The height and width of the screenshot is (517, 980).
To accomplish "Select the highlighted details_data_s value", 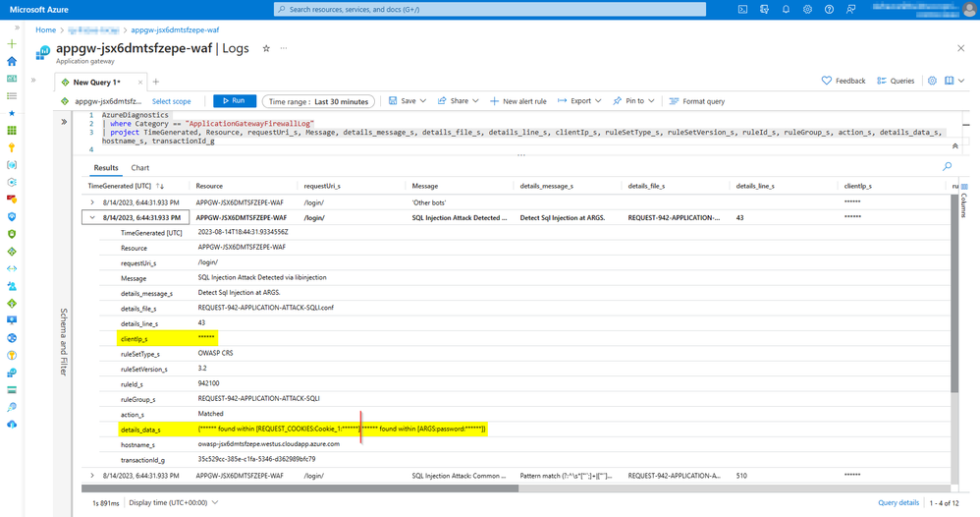I will [x=342, y=429].
